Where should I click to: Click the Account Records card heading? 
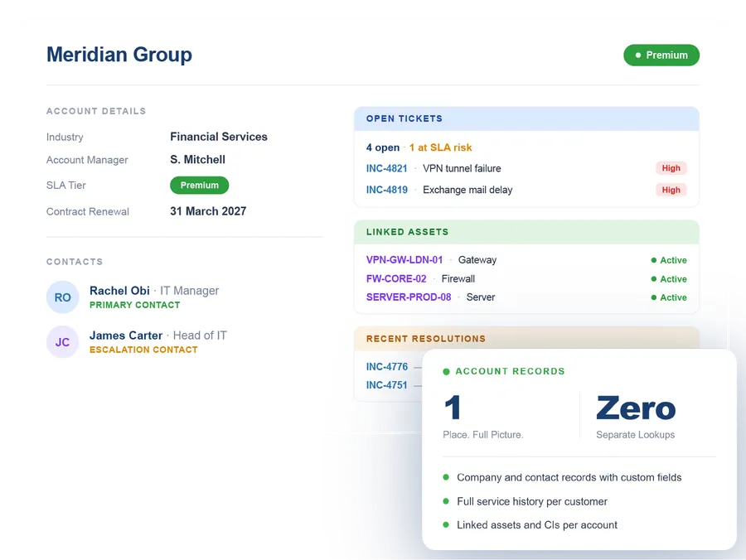pyautogui.click(x=510, y=371)
